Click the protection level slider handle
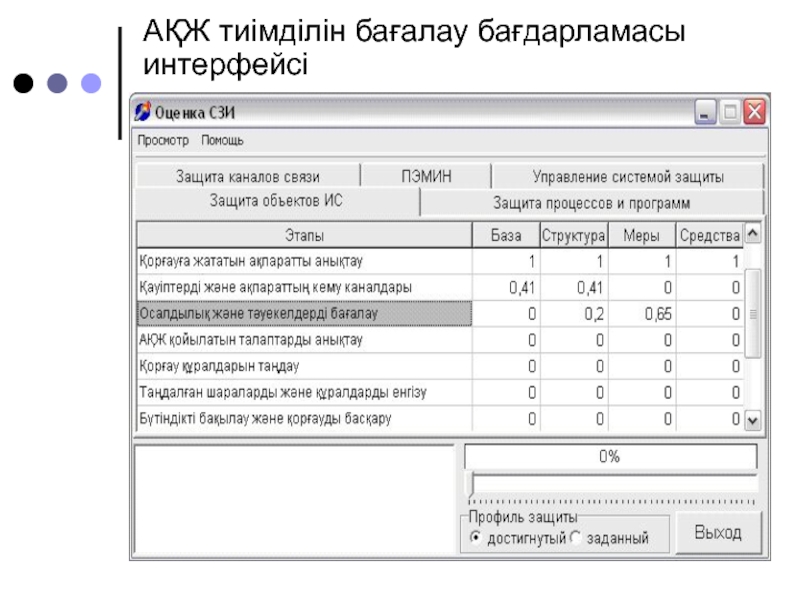800x600 pixels. coord(472,485)
